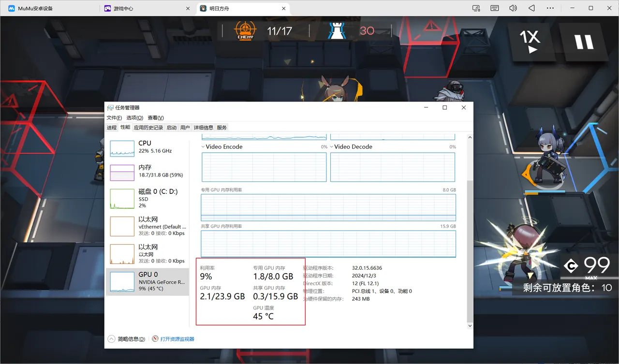Click the MuMu screen settings icon
Viewport: 619px width, 364px height.
point(476,8)
